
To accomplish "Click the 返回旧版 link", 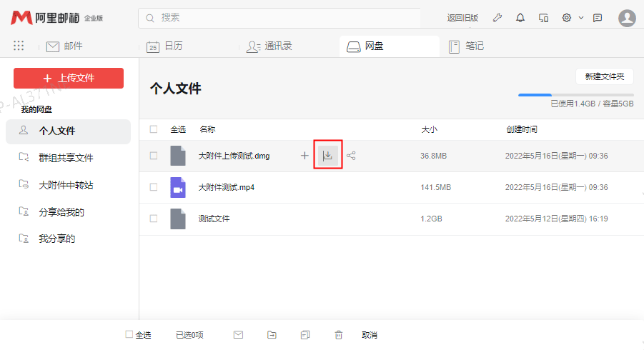I will (462, 18).
